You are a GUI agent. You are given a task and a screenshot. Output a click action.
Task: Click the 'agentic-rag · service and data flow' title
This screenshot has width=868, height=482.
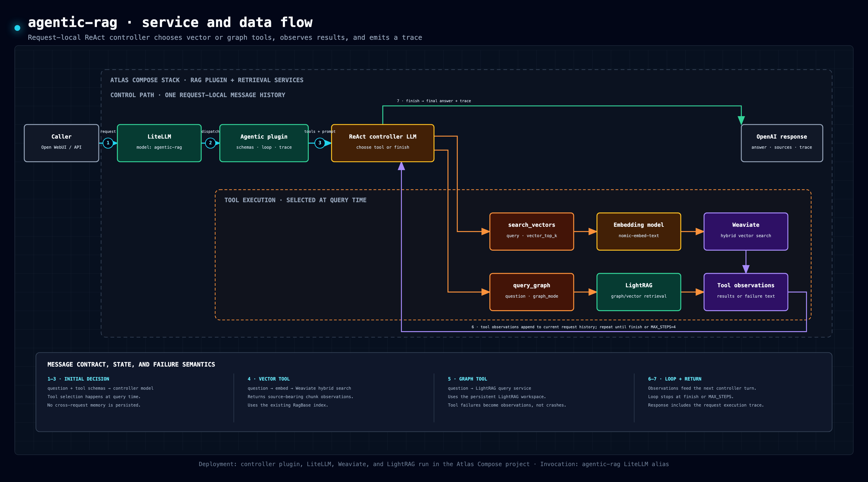(170, 22)
